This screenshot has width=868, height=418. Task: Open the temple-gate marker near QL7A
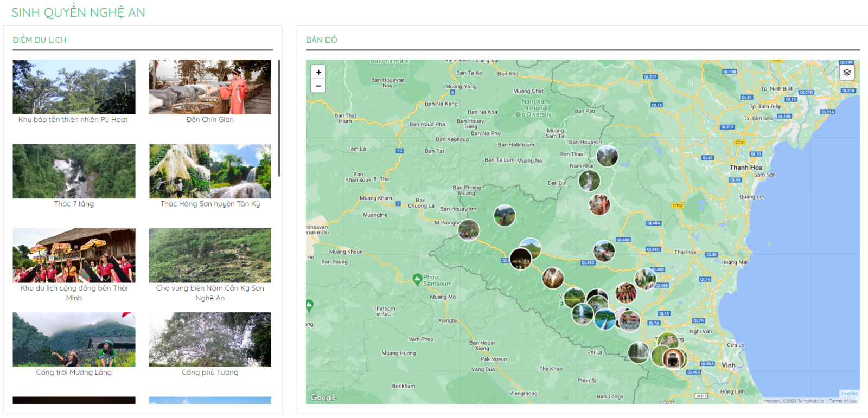tap(629, 320)
